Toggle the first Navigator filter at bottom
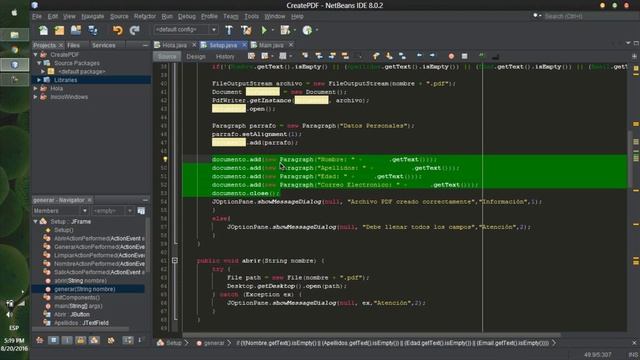Viewport: 640px width, 360px height. (40, 340)
